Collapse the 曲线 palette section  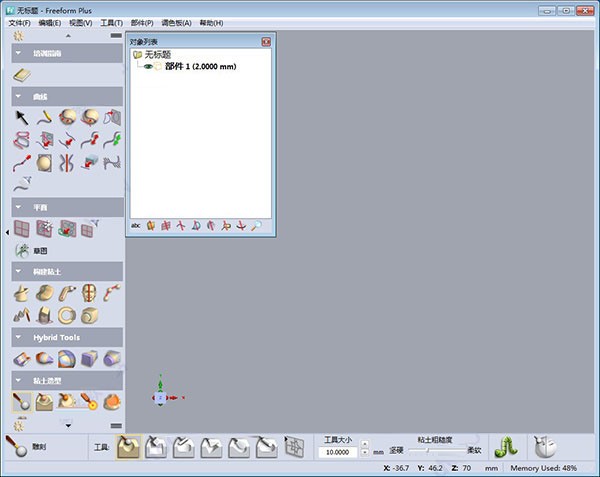18,96
